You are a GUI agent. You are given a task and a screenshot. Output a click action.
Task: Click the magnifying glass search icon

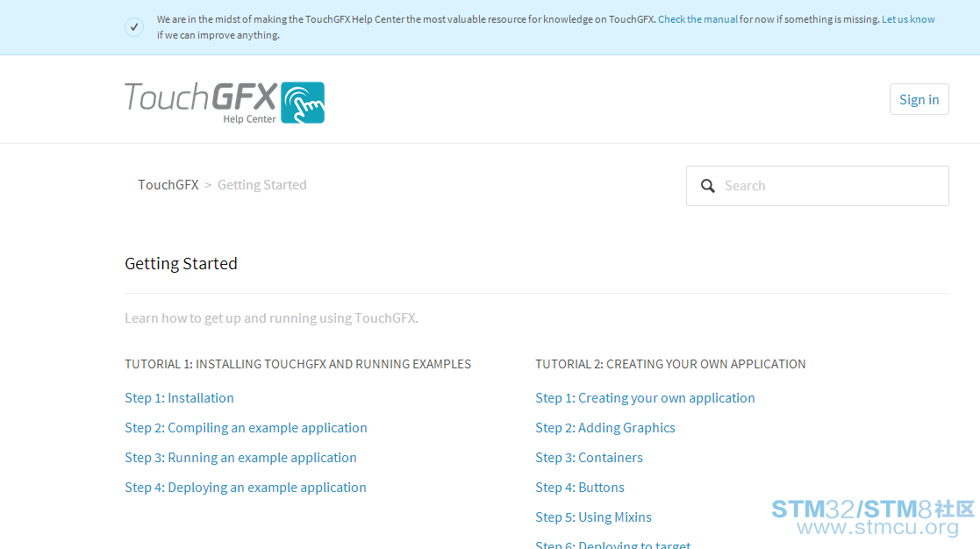[707, 186]
